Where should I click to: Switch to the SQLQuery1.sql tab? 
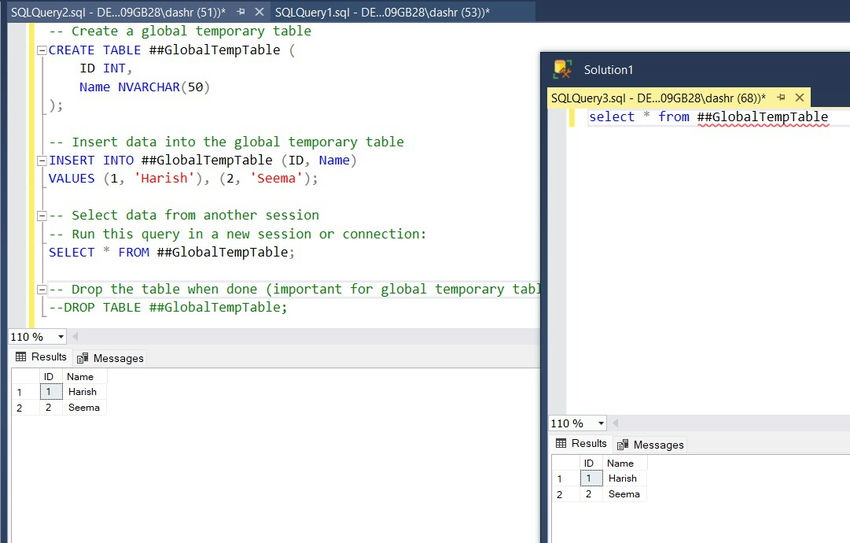382,12
